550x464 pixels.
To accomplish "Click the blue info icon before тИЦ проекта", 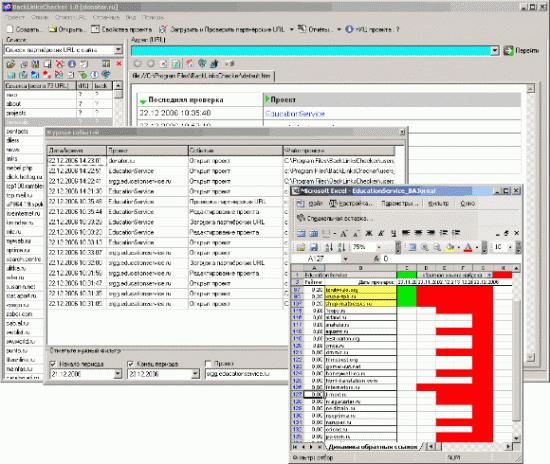I will coord(349,29).
